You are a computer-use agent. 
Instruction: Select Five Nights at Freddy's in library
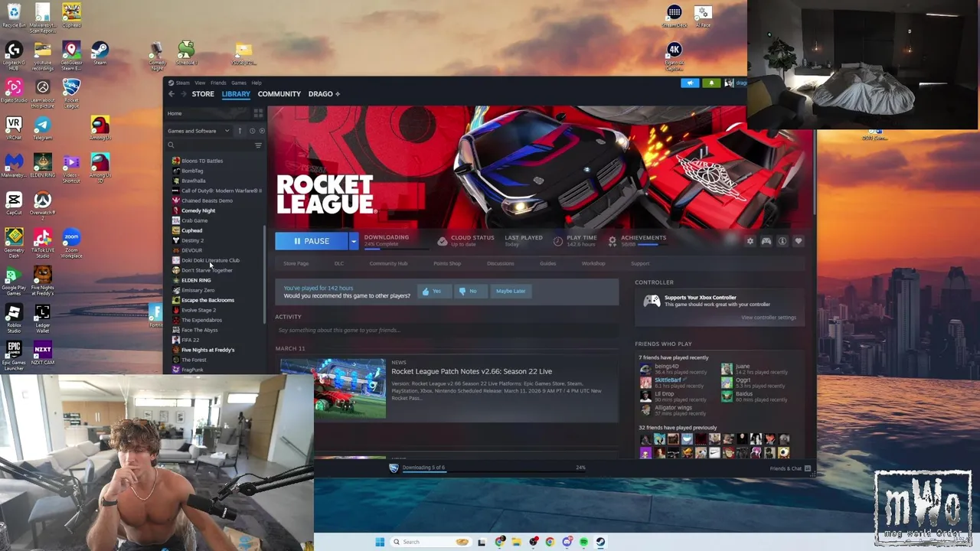pos(207,350)
